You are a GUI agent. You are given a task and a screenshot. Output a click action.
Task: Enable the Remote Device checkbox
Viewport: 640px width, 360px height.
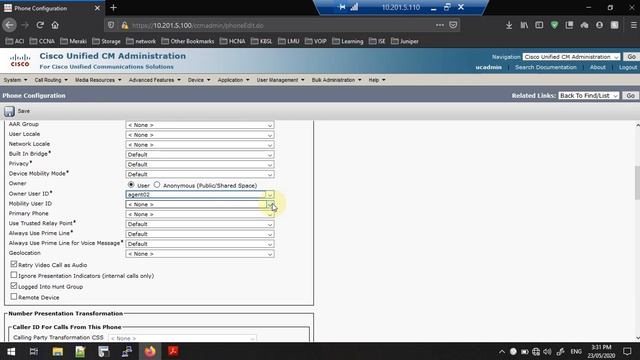tap(14, 296)
